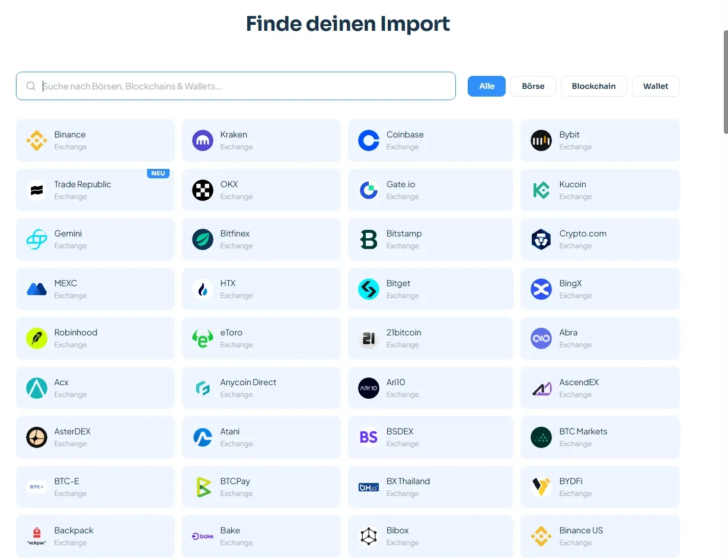Screen dimensions: 728x560
Task: Click the Gate.io logo icon
Action: (x=369, y=190)
